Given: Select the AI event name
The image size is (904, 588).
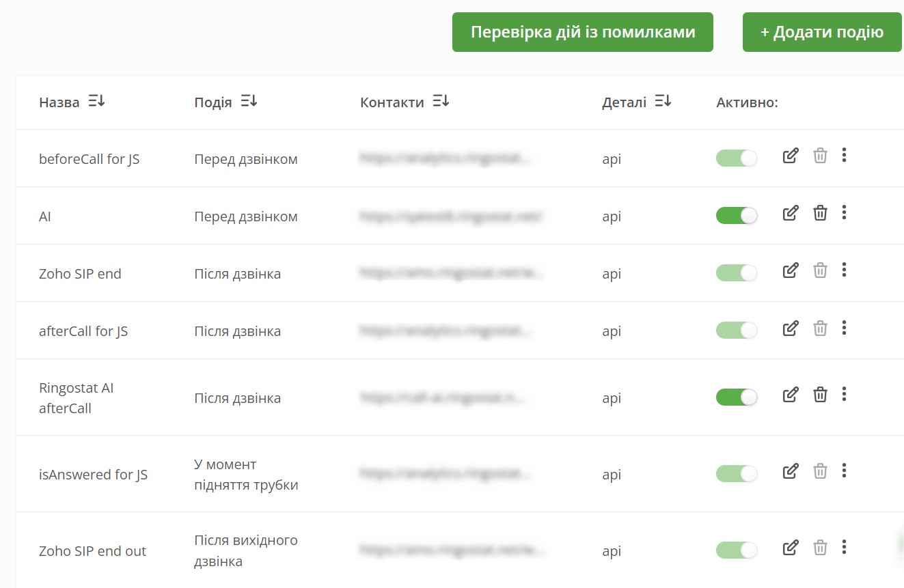Looking at the screenshot, I should click(45, 216).
